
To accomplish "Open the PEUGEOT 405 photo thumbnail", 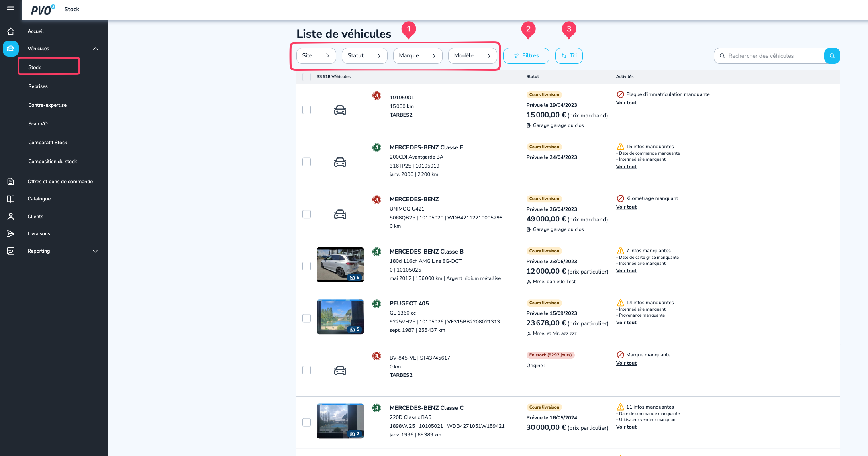I will coord(340,317).
